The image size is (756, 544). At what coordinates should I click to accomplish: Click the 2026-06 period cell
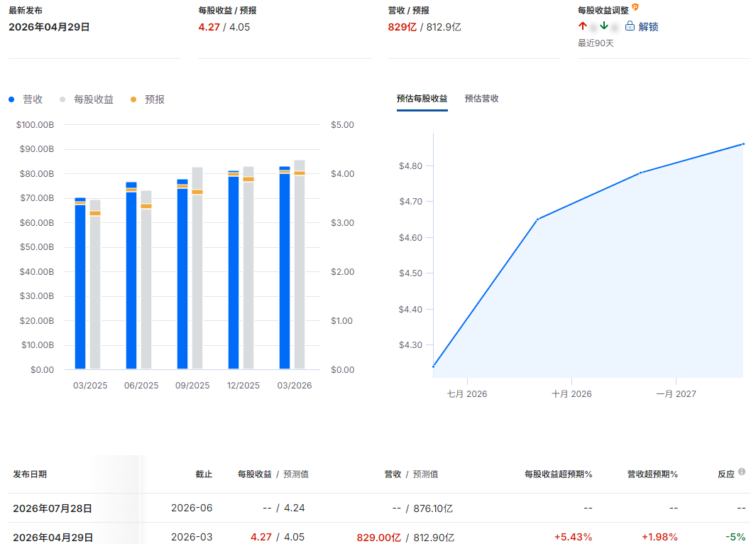(x=192, y=508)
